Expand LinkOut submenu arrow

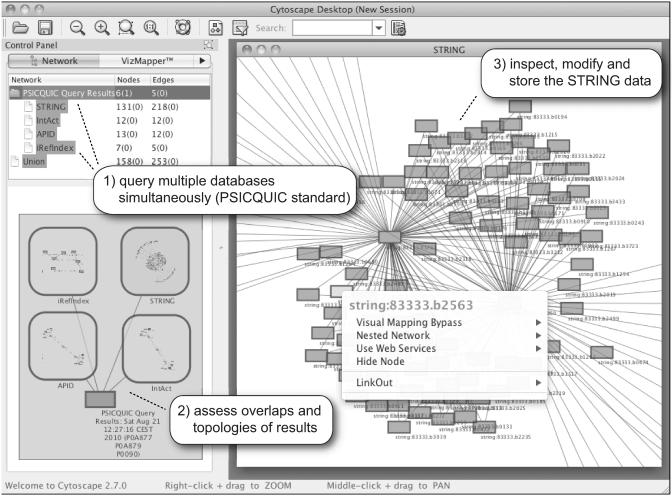coord(538,382)
